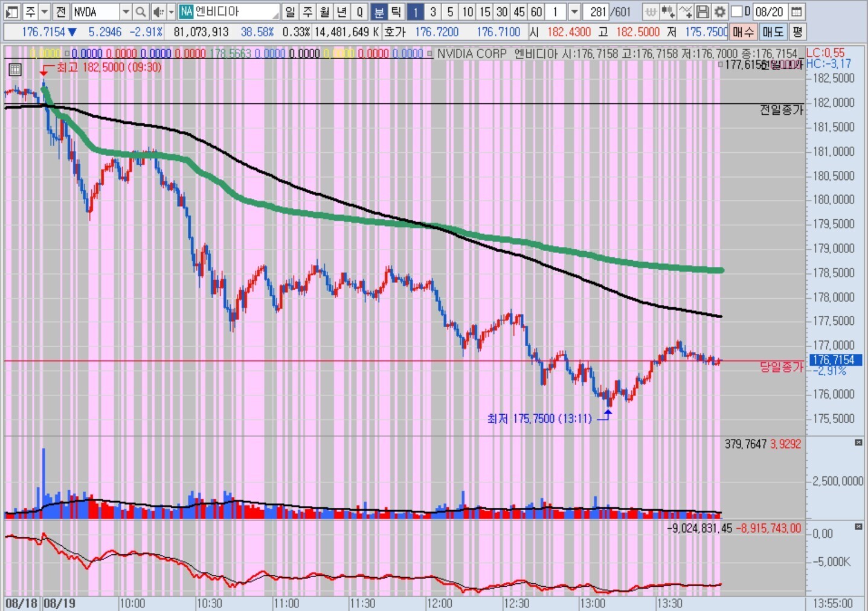Screen dimensions: 868x611
Task: Click the 08/19 date label on axis
Action: (x=59, y=603)
